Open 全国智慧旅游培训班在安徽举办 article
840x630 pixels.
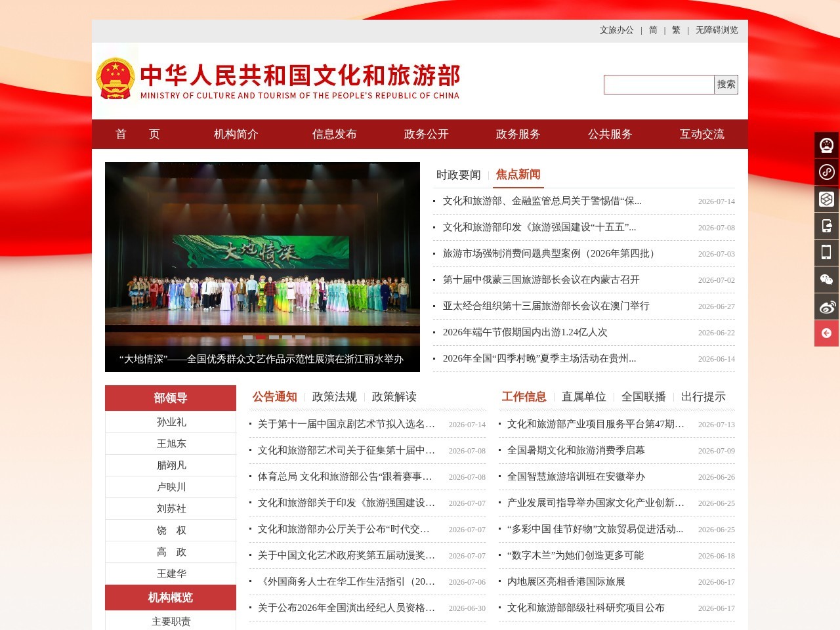576,476
